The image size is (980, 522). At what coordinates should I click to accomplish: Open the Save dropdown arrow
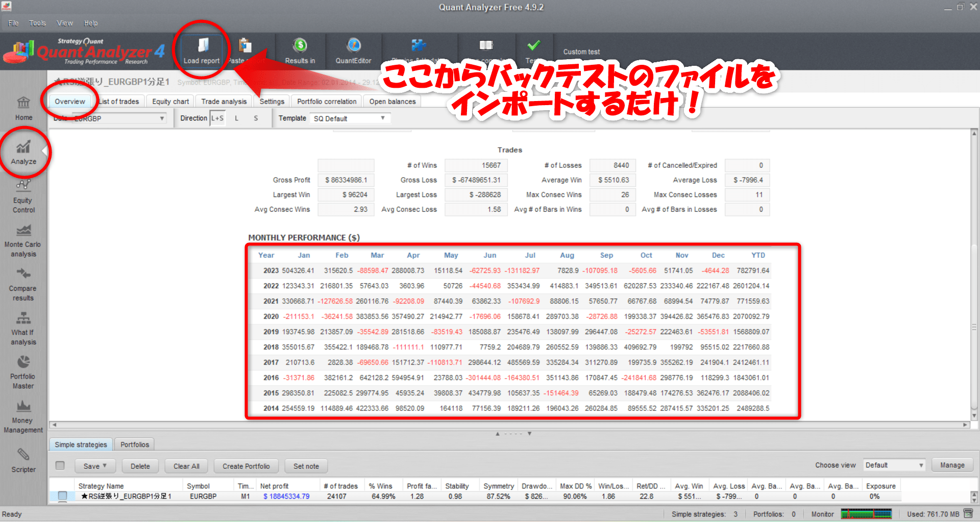coord(105,466)
